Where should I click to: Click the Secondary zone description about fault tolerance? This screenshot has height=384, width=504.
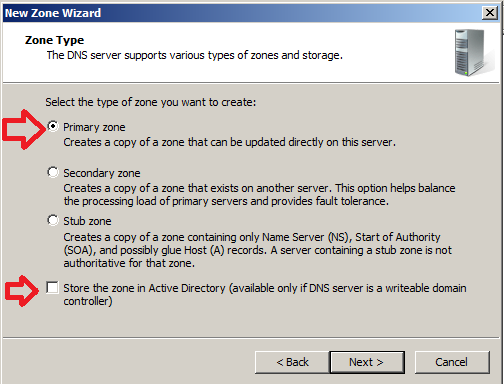tap(259, 195)
